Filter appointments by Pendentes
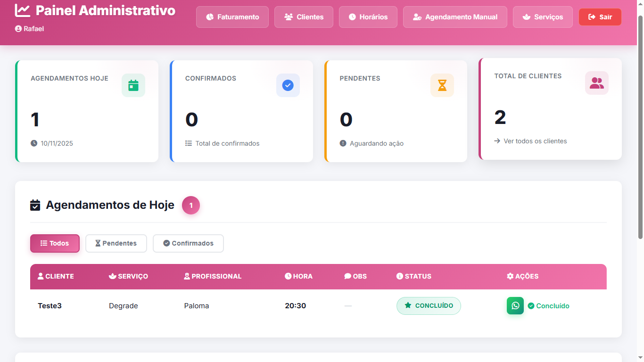644x362 pixels. (116, 243)
